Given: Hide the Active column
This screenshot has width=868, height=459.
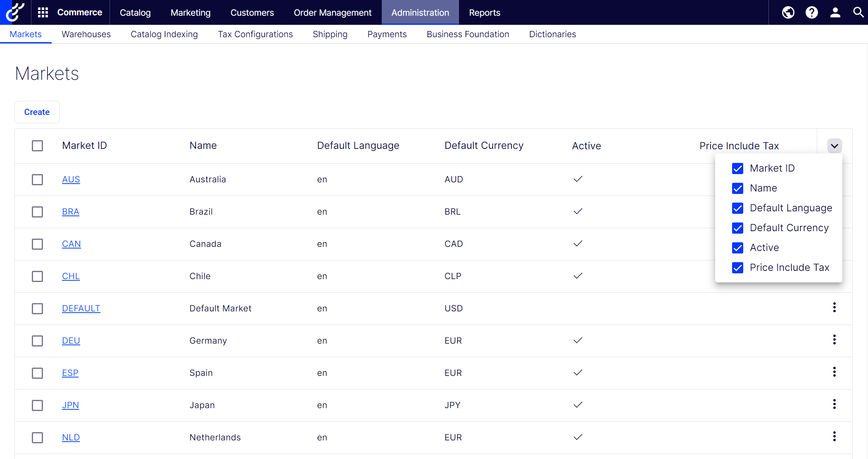Looking at the screenshot, I should (x=737, y=248).
